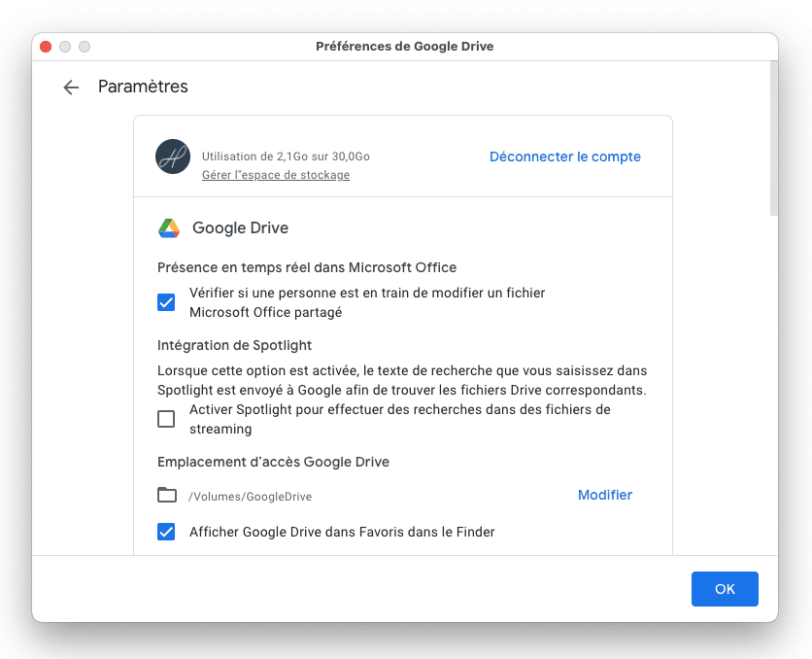Click the folder icon next to /Volumes/GoogleDrive

(167, 495)
